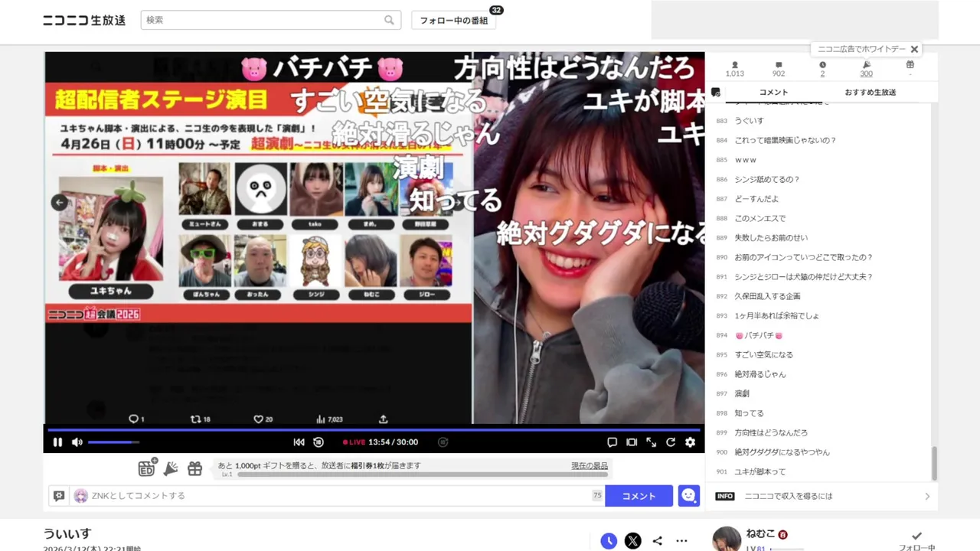The height and width of the screenshot is (551, 980).
Task: Open the Nico ad points 300
Action: tap(866, 69)
